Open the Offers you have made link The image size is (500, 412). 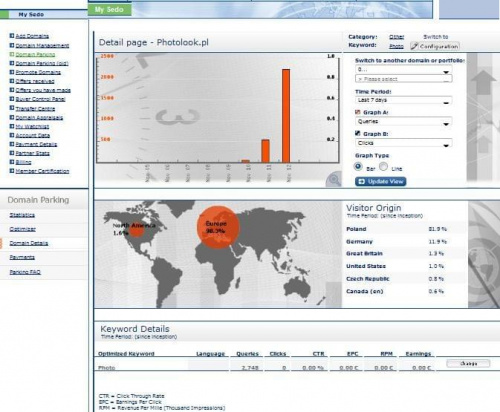point(43,90)
